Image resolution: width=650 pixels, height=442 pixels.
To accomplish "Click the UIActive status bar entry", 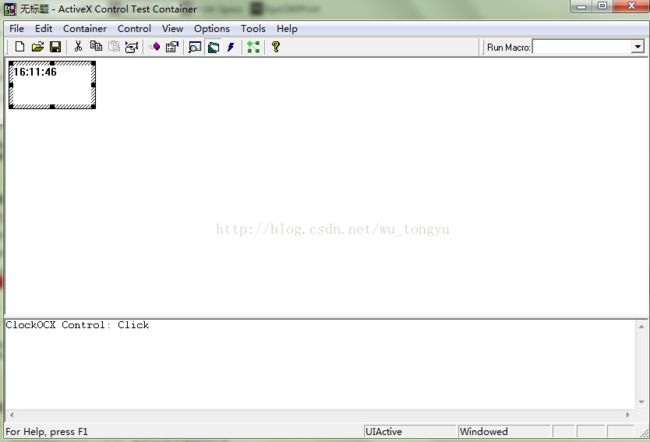I will point(410,432).
